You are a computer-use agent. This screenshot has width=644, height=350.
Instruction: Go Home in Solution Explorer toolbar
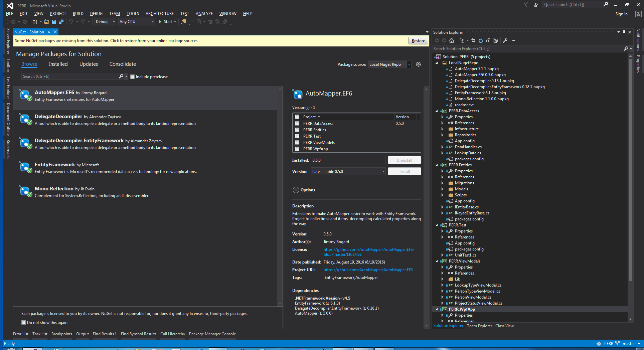click(452, 40)
